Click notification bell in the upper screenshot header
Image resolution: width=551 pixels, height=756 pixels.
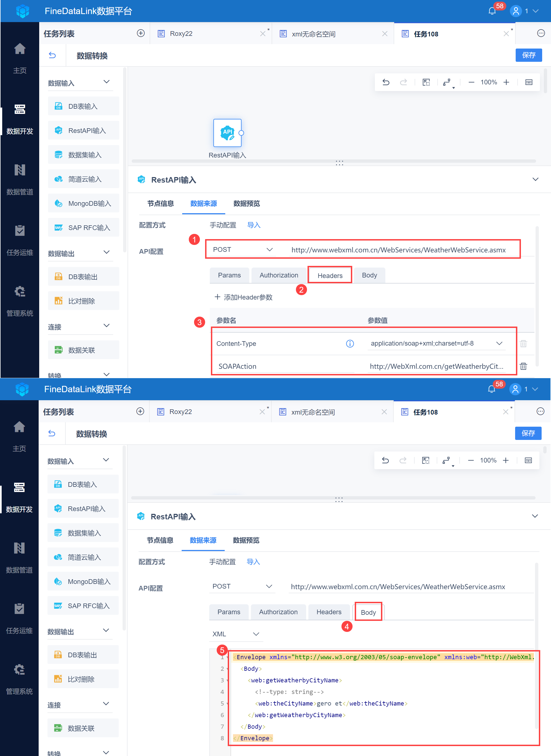pos(492,11)
